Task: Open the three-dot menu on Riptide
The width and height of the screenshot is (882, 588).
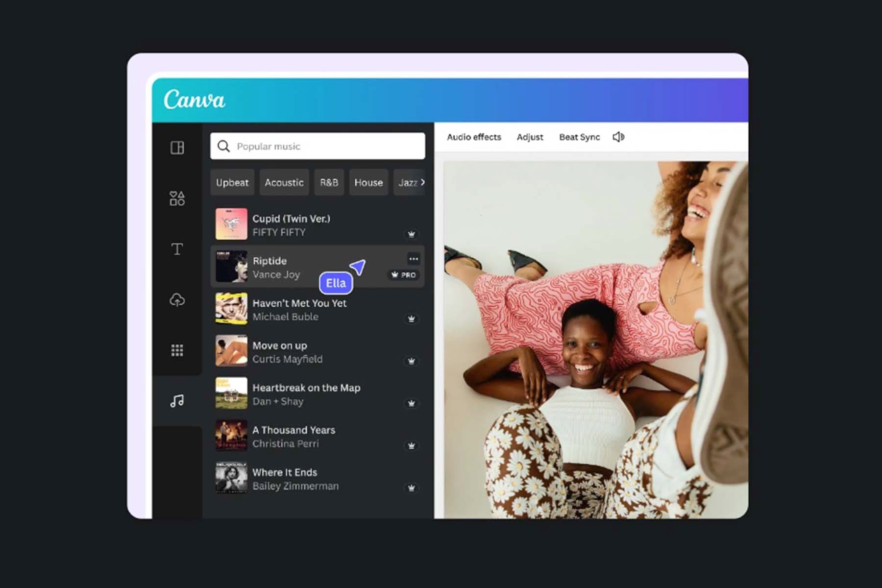Action: [414, 259]
